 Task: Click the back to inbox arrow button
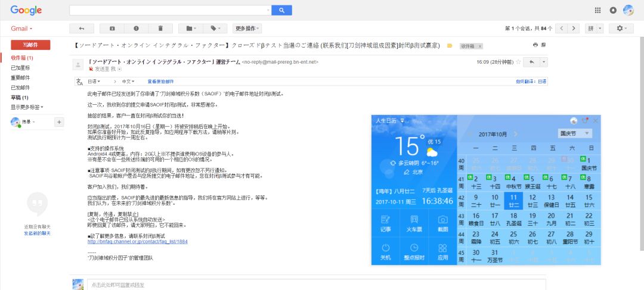82,29
